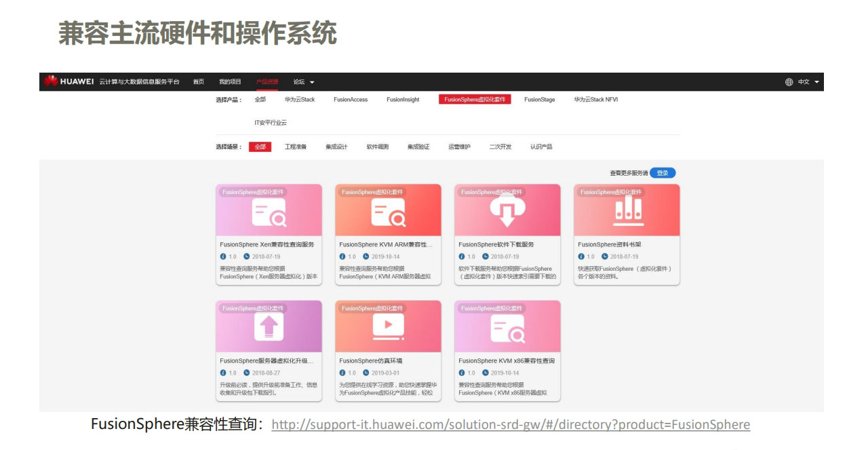This screenshot has width=868, height=450.
Task: Expand the 论坛 dropdown menu
Action: click(304, 82)
